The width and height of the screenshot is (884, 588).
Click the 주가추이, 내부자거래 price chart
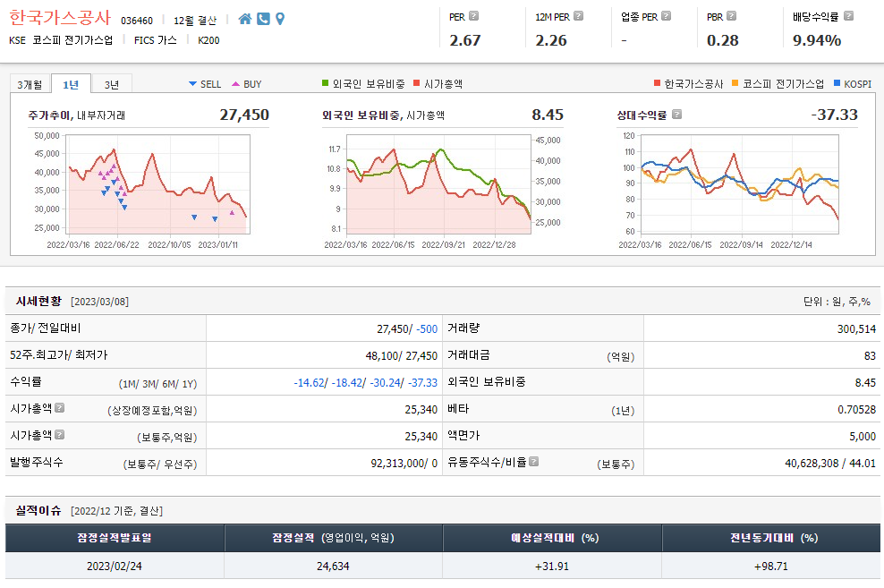(157, 183)
